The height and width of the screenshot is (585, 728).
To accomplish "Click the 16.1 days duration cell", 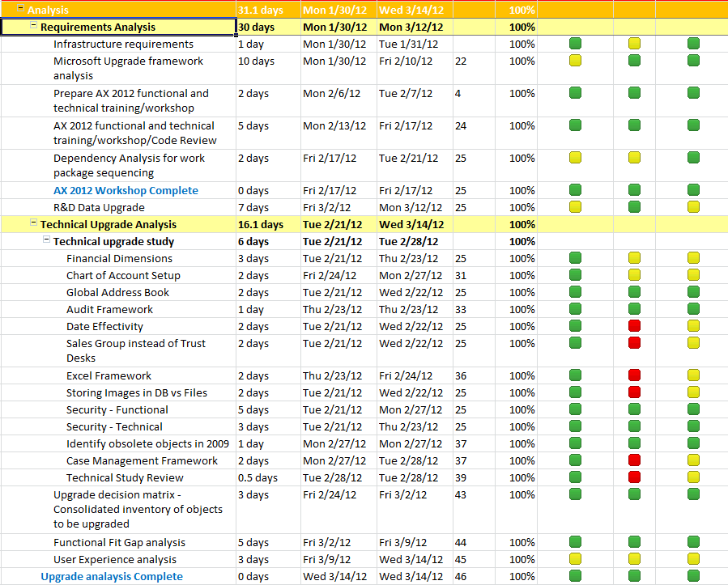I will pos(261,225).
